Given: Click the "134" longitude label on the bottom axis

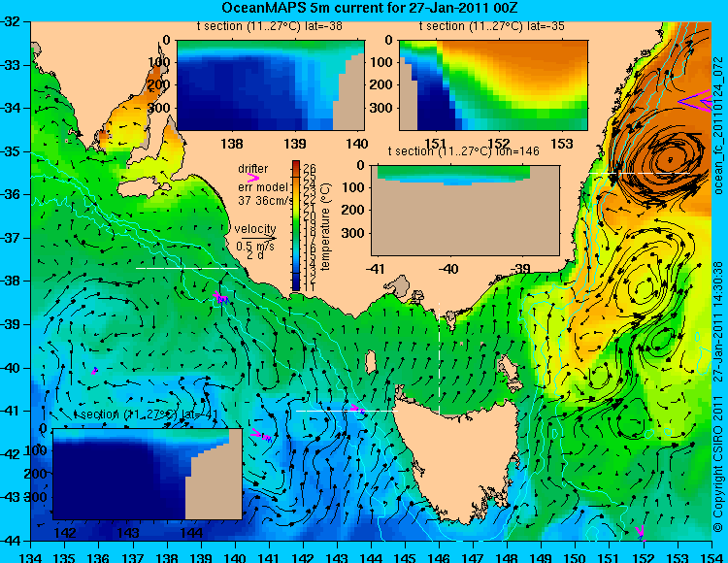Looking at the screenshot, I should point(31,557).
